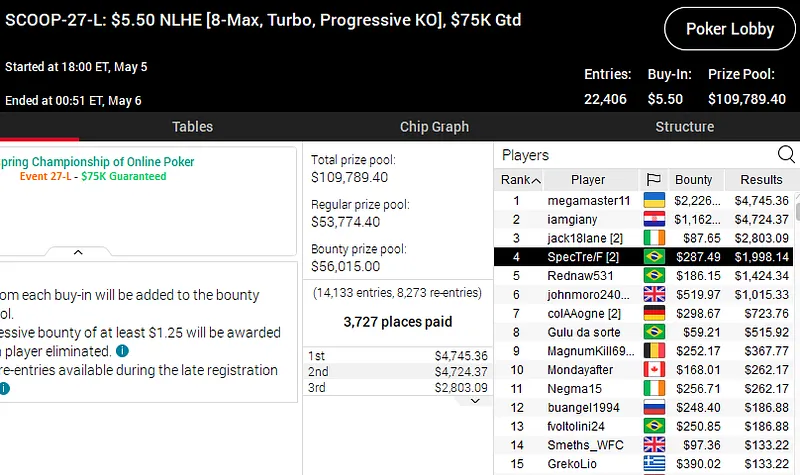Click the player search magnifier icon
The height and width of the screenshot is (475, 800).
[786, 154]
